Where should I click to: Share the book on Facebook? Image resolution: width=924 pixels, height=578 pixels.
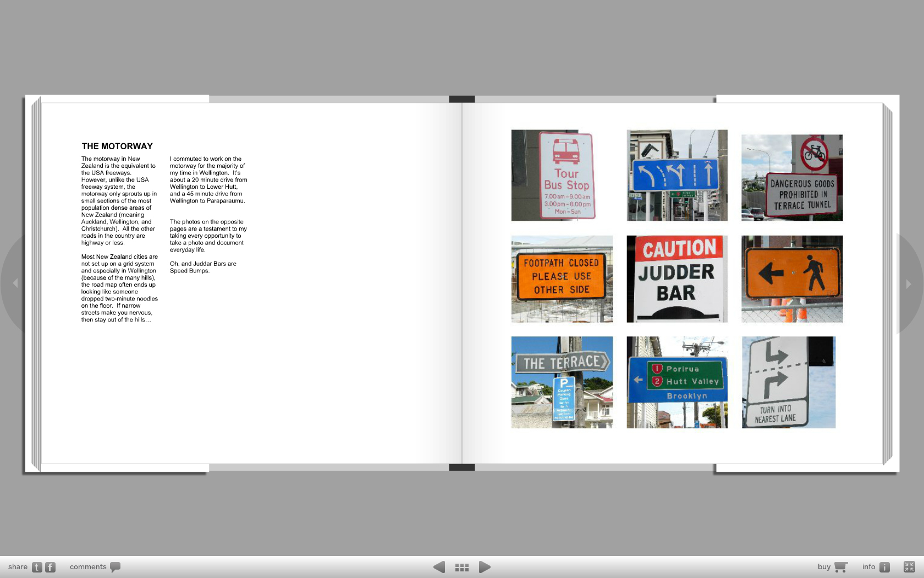pyautogui.click(x=50, y=567)
